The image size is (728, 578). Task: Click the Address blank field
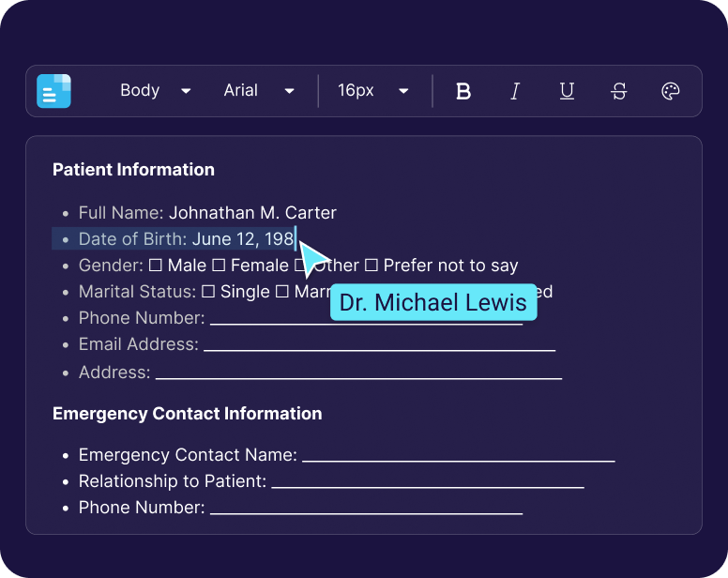pos(358,373)
